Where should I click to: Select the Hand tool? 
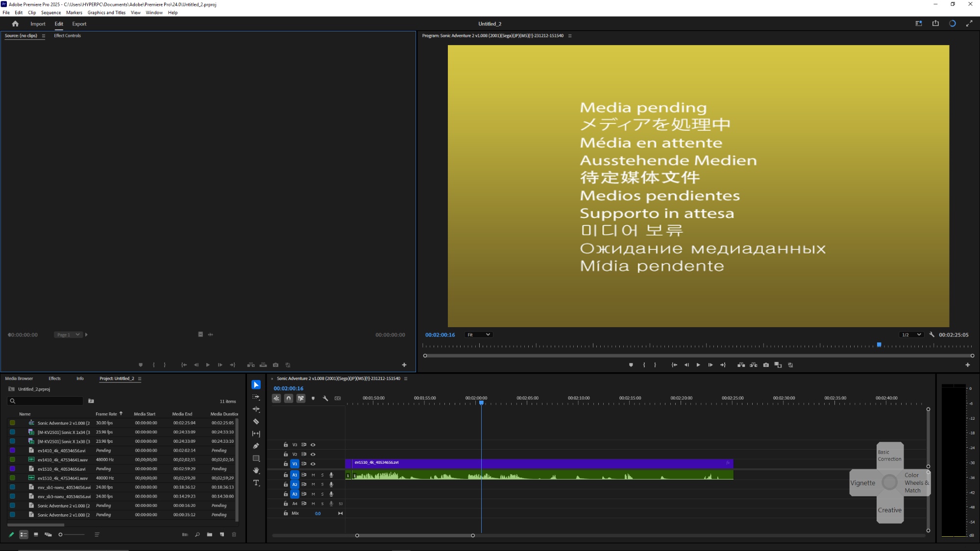tap(256, 471)
